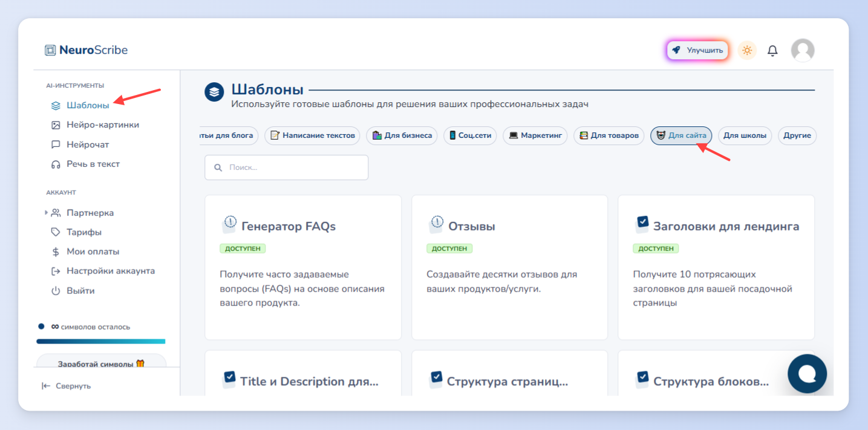Click ДОСТУПЕН badge on Заголовки для лендинга
The image size is (868, 430).
(x=656, y=249)
